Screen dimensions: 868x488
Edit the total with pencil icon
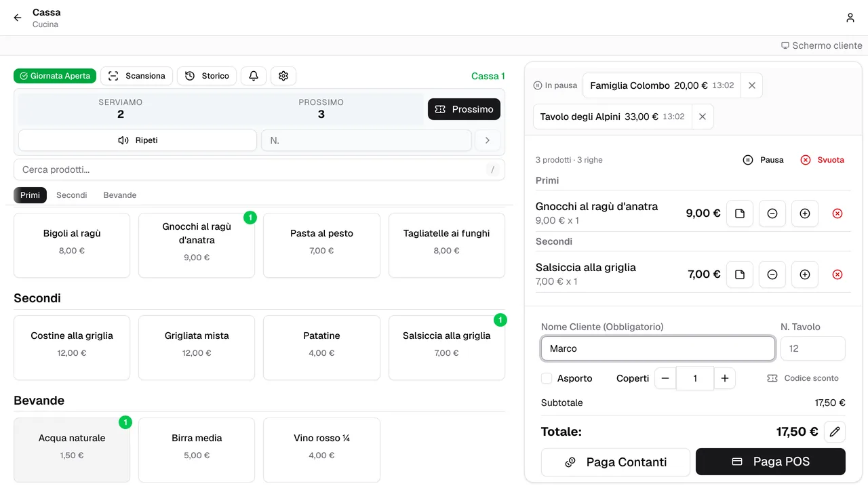pyautogui.click(x=835, y=432)
